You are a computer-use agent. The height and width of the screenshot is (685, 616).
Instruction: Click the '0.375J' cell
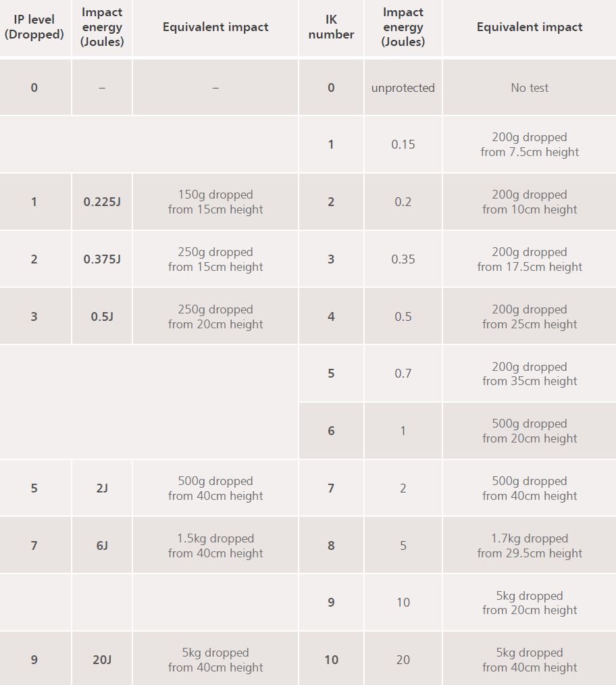click(x=102, y=259)
